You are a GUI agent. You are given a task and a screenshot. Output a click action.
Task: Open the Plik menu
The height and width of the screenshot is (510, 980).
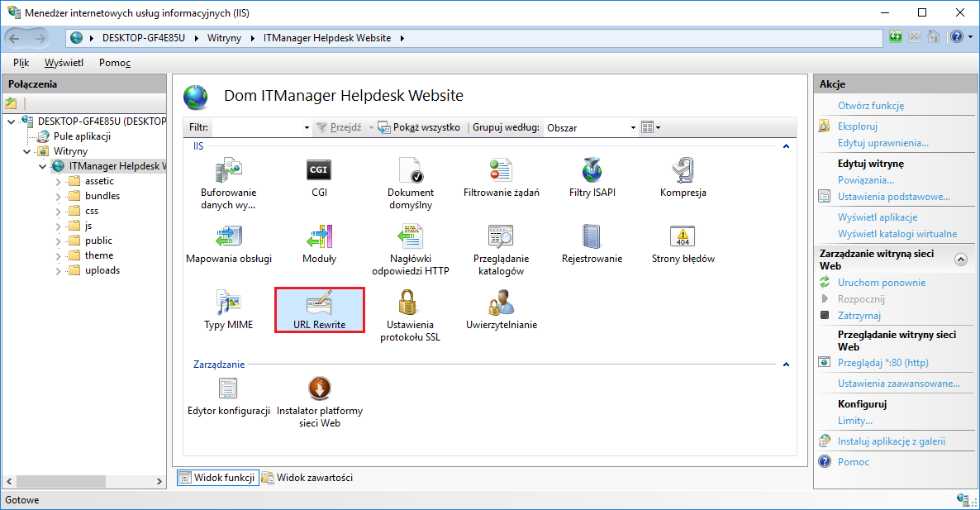21,63
